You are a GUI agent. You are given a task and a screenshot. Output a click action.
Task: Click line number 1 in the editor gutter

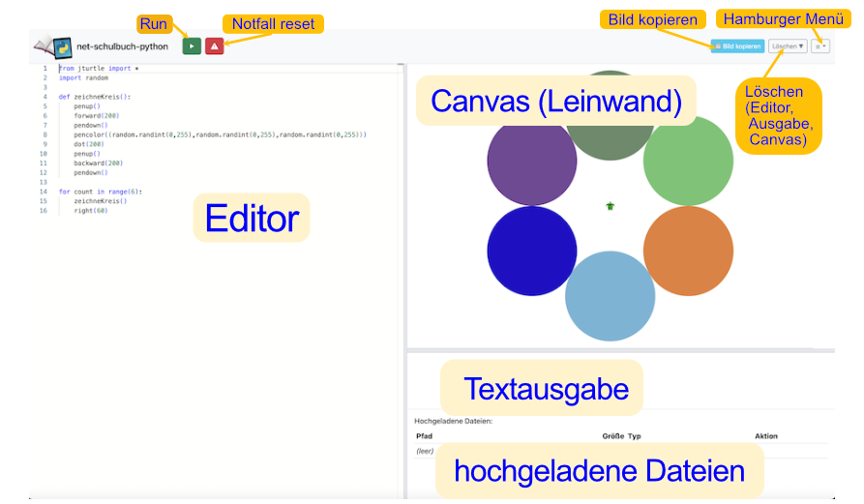point(45,69)
